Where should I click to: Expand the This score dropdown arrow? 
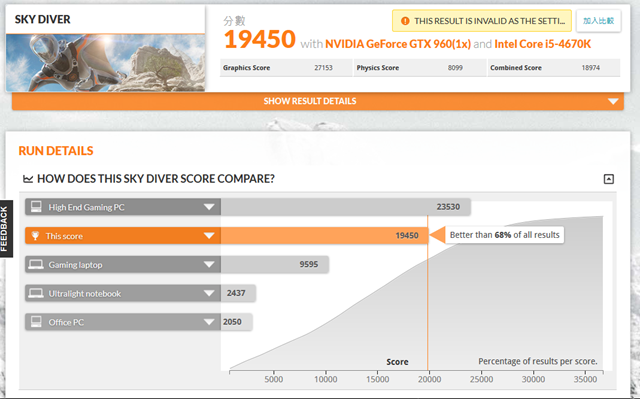209,236
